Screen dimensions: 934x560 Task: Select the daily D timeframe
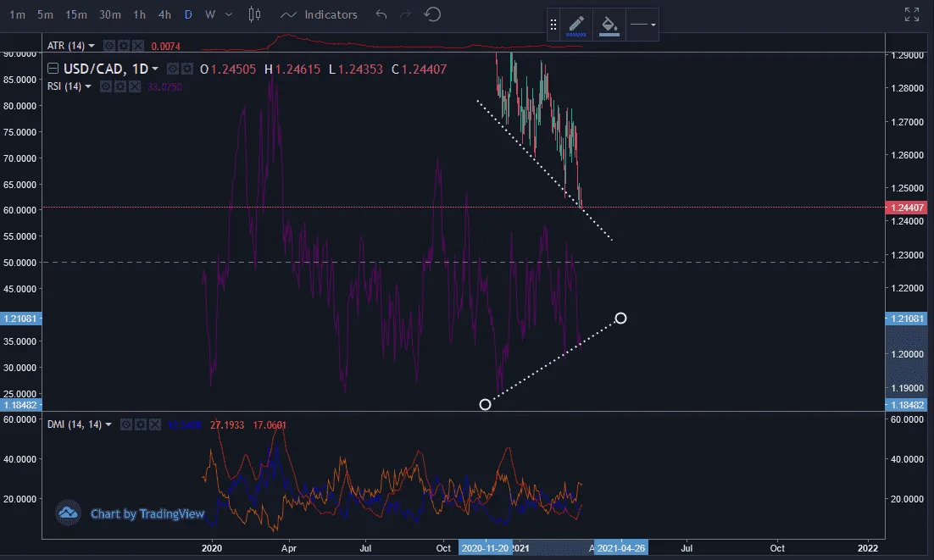(188, 14)
